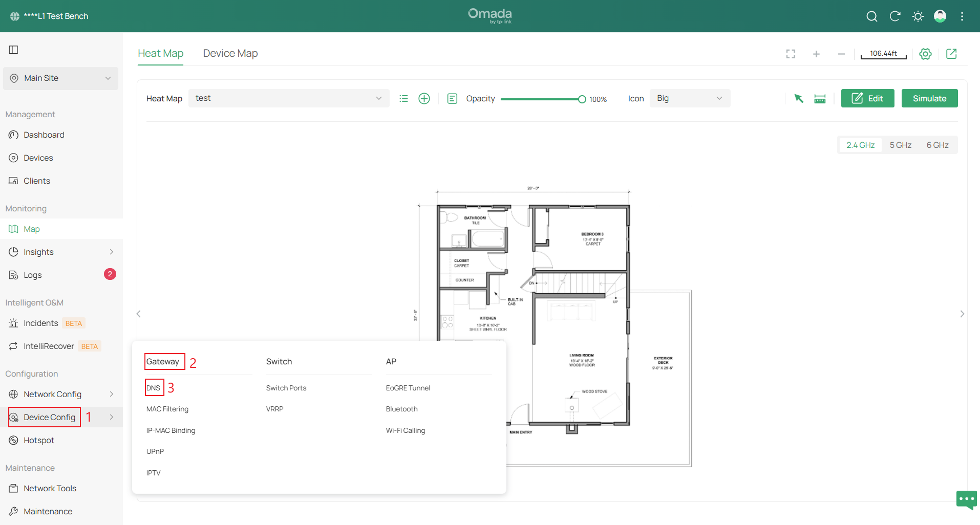The height and width of the screenshot is (525, 980).
Task: Switch to the Heat Map tab
Action: (x=160, y=53)
